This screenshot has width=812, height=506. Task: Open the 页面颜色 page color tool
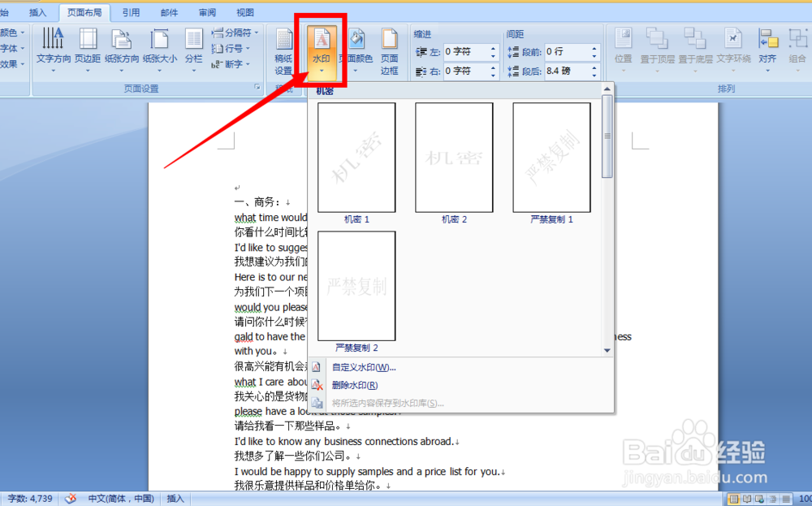[356, 50]
